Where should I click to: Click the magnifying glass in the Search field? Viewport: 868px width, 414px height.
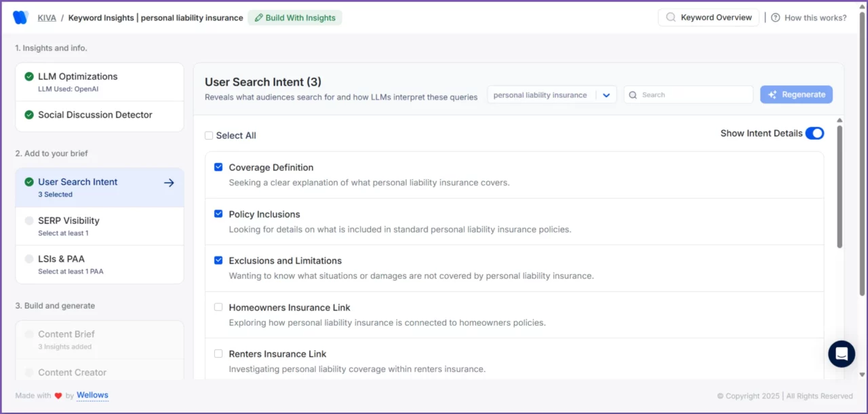tap(633, 94)
